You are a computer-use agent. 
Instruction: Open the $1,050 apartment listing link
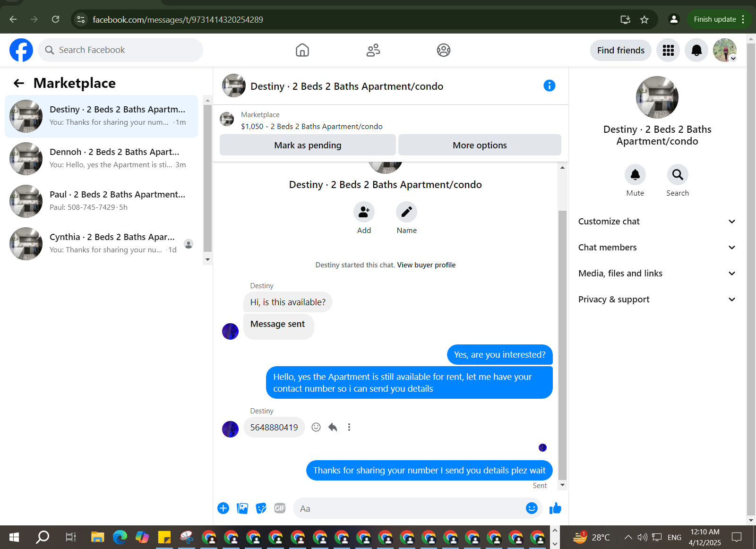click(x=312, y=127)
